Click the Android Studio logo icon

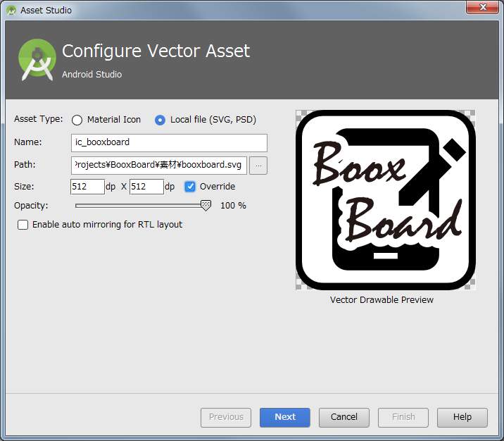click(x=37, y=60)
